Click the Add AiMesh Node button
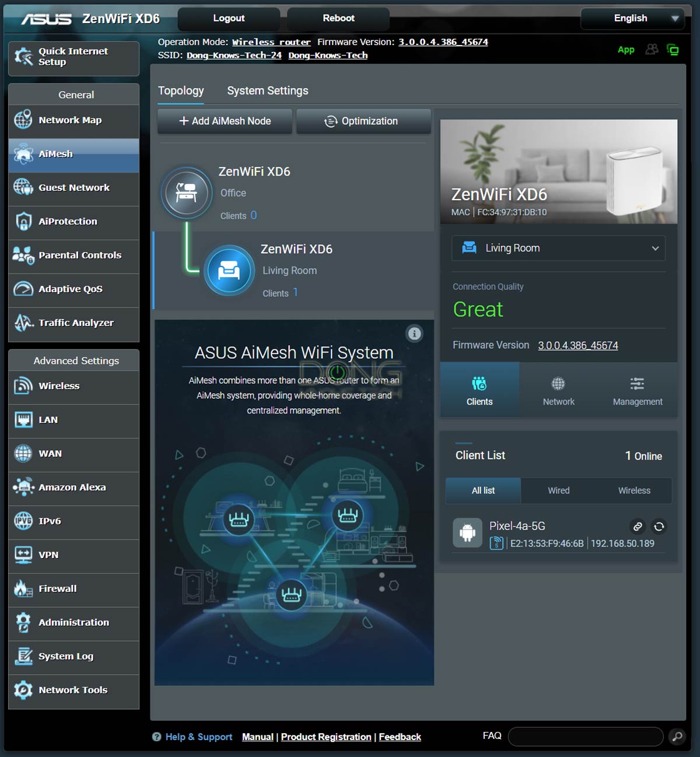The height and width of the screenshot is (757, 700). pos(225,121)
